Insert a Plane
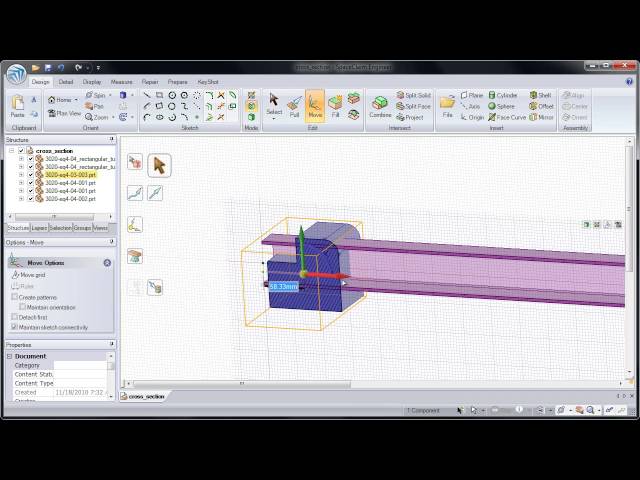The width and height of the screenshot is (640, 480). pyautogui.click(x=472, y=95)
